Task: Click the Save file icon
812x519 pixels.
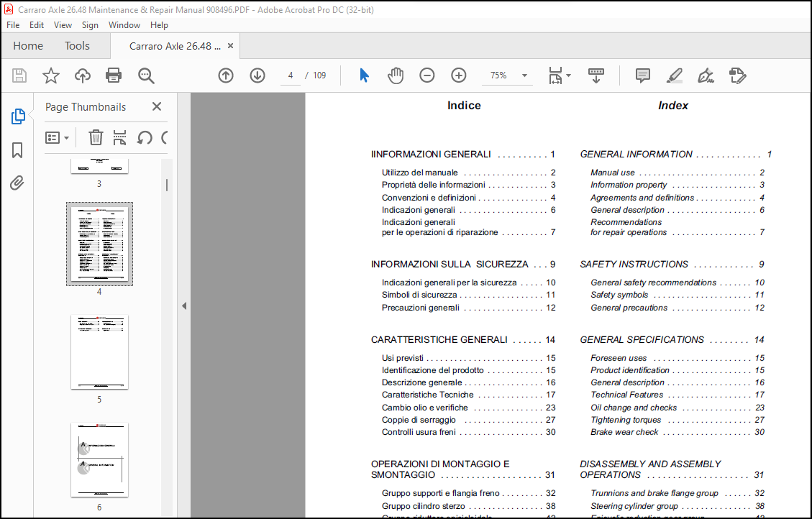Action: (x=19, y=75)
